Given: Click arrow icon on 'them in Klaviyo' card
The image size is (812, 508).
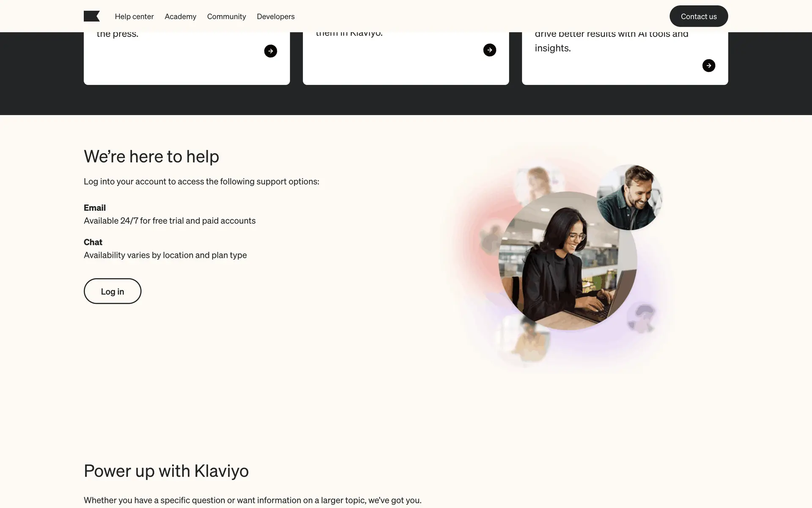Looking at the screenshot, I should pyautogui.click(x=490, y=50).
